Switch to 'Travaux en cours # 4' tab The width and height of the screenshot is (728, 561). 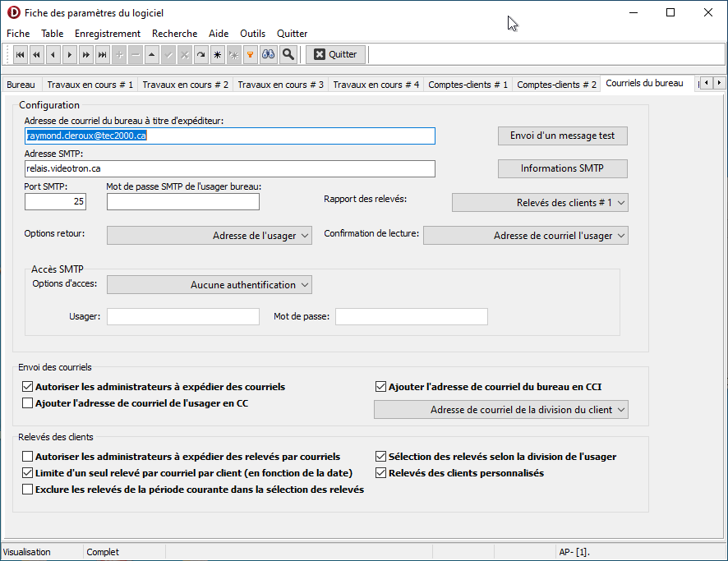(x=376, y=85)
